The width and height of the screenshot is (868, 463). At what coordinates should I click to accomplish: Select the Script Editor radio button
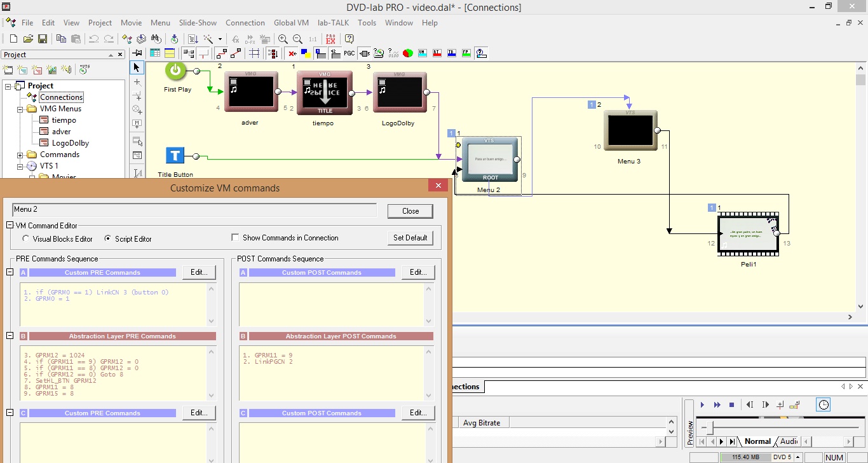coord(107,238)
